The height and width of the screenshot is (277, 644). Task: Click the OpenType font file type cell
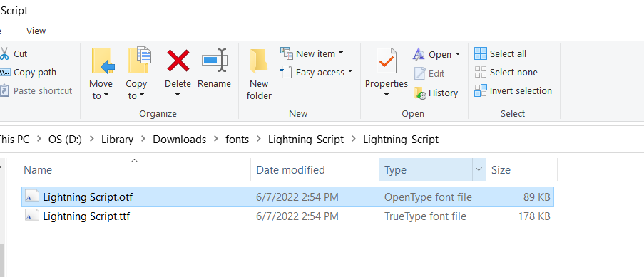tap(428, 197)
